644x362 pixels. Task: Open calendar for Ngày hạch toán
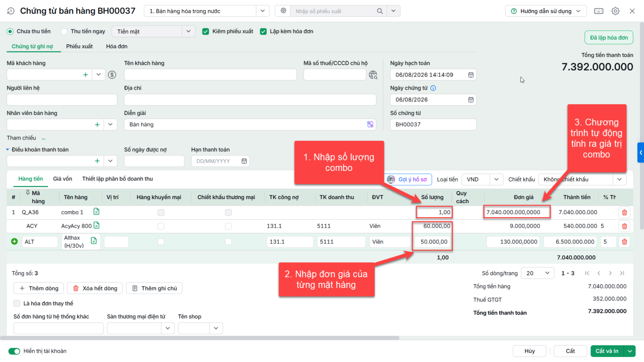tap(471, 75)
